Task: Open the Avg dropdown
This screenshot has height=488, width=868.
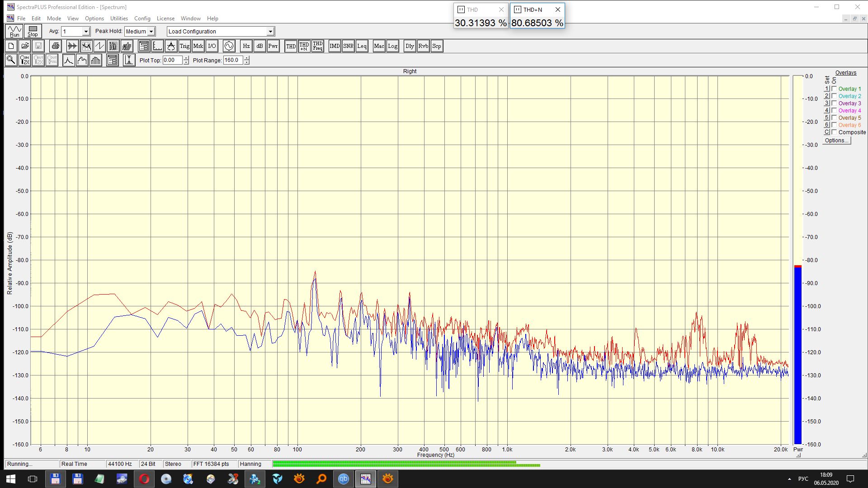Action: point(85,32)
